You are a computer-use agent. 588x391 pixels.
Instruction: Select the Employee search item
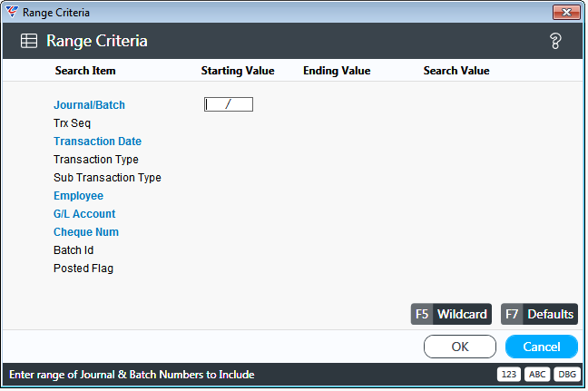tap(78, 196)
